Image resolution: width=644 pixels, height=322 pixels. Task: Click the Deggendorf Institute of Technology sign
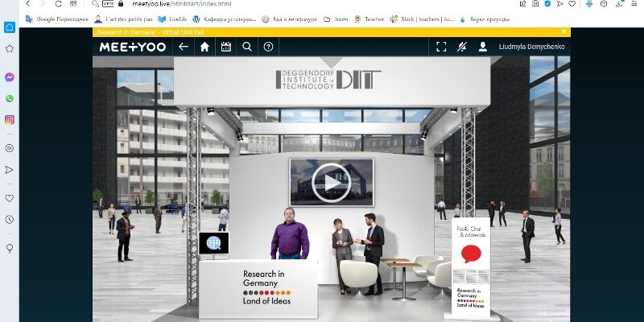[x=328, y=80]
